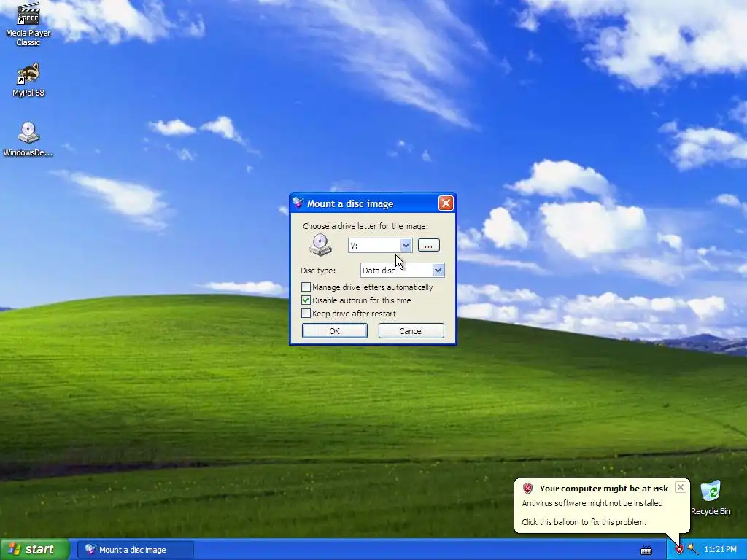Enable Manage drive letters automatically
Screen dimensions: 747x560
coord(306,287)
